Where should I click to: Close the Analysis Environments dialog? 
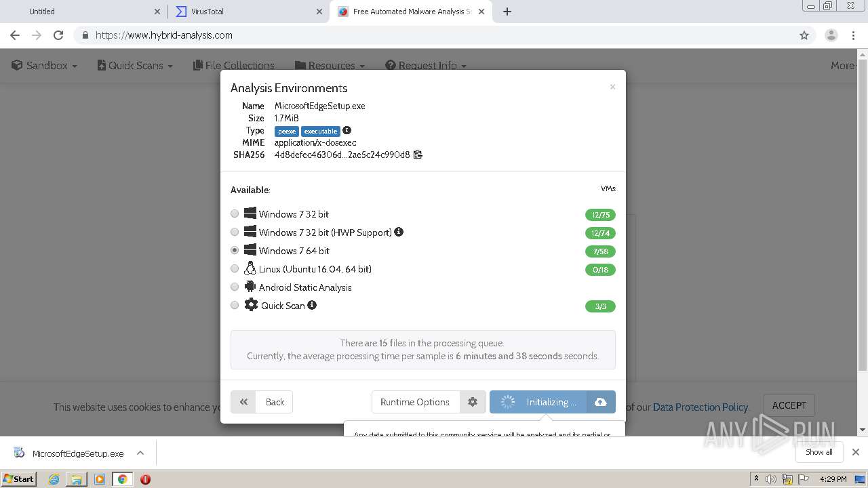tap(612, 87)
